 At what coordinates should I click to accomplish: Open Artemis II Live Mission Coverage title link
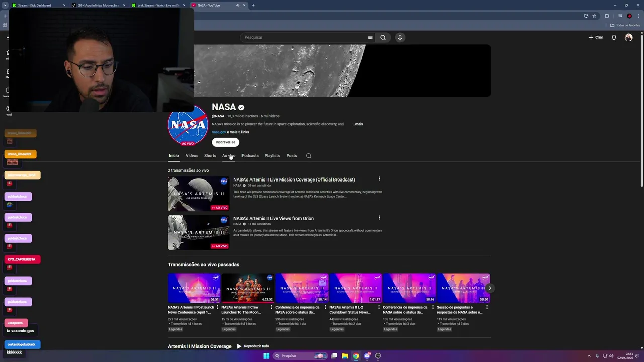(294, 179)
